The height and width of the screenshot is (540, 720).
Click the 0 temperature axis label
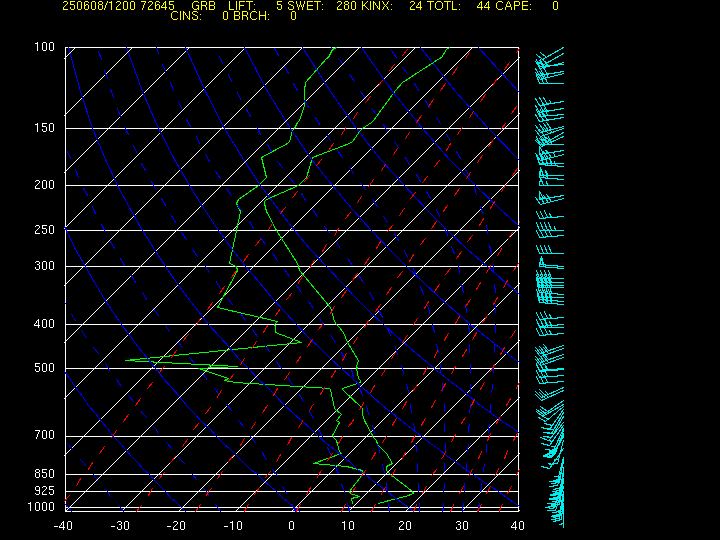pyautogui.click(x=292, y=526)
